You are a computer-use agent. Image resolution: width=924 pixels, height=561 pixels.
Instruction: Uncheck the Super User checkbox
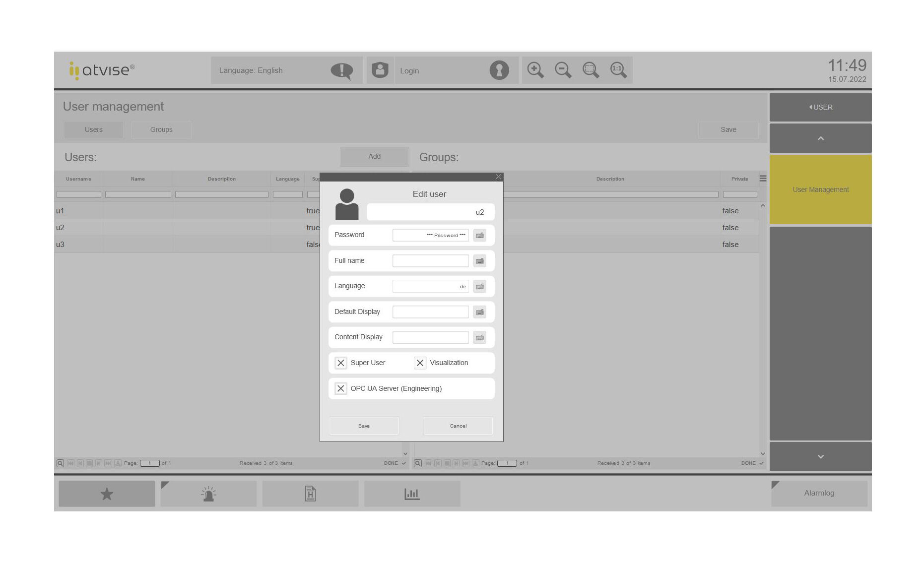[x=340, y=363]
